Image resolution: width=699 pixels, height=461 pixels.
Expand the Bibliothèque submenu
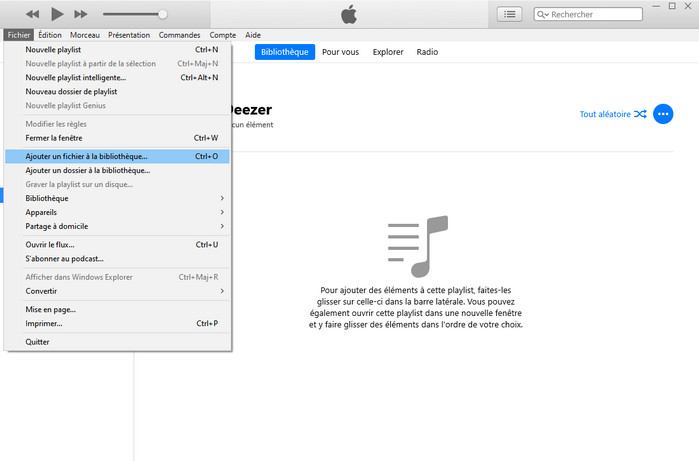point(117,198)
